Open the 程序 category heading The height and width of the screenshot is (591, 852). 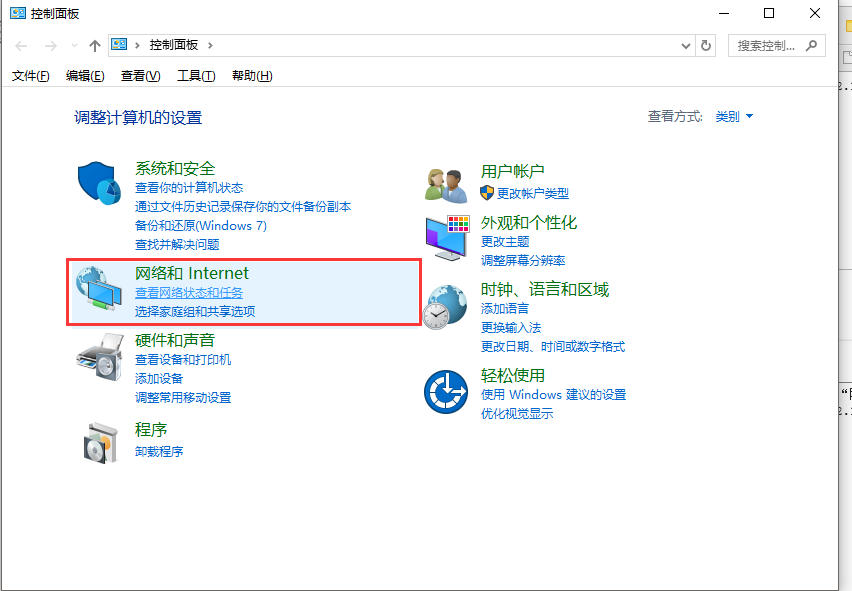[x=151, y=430]
